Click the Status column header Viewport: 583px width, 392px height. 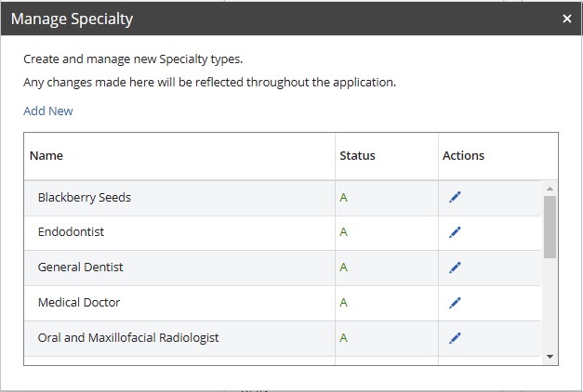(x=357, y=156)
